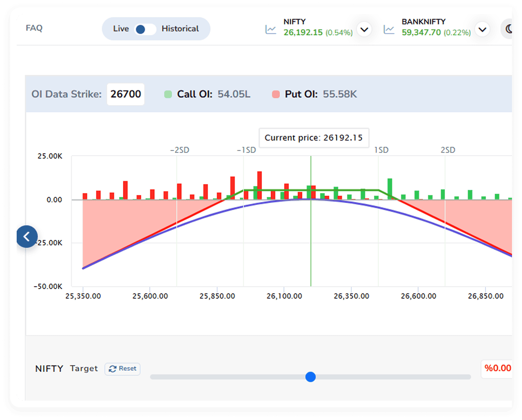
Task: Select the Live mode label
Action: tap(121, 29)
